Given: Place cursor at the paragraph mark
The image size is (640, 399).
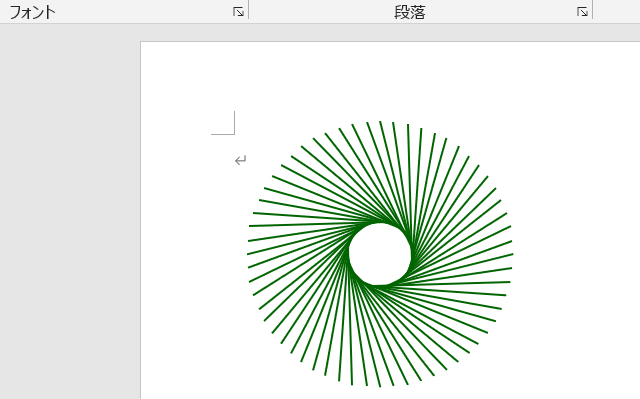Looking at the screenshot, I should coord(240,160).
